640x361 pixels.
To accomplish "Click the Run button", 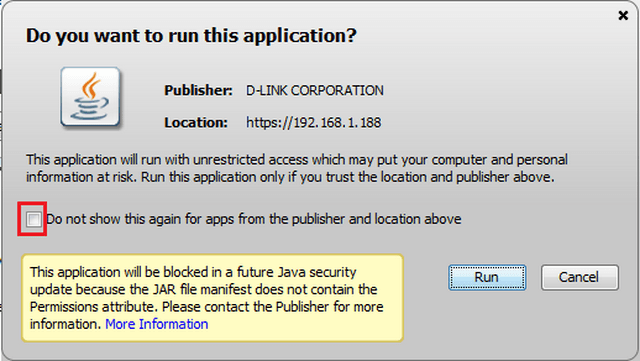I will pyautogui.click(x=487, y=278).
